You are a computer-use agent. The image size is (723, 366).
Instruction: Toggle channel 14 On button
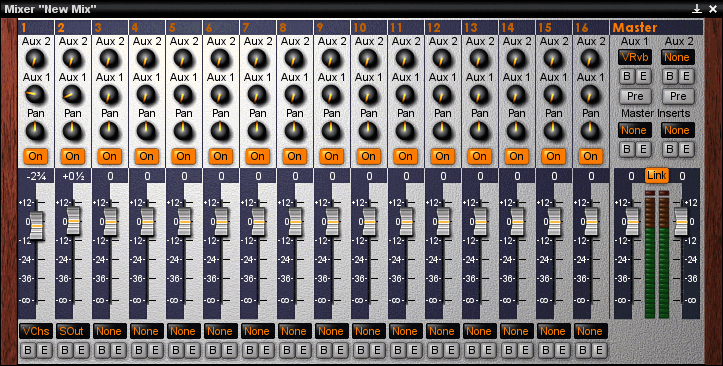click(x=516, y=156)
